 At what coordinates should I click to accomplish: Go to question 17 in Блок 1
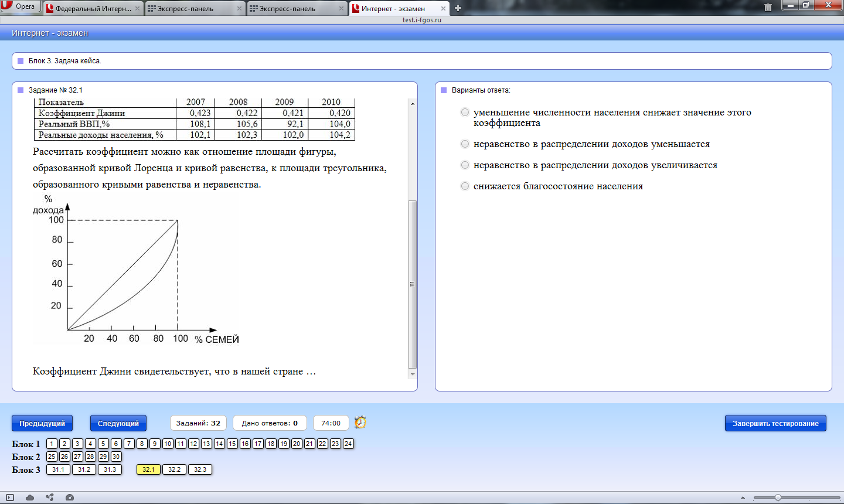(x=258, y=444)
